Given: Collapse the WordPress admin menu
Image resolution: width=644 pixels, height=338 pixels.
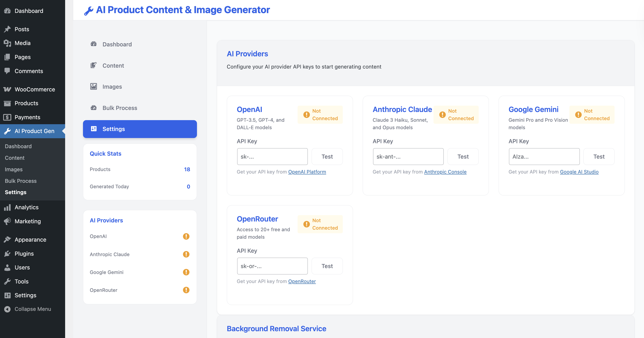Looking at the screenshot, I should [x=7, y=309].
